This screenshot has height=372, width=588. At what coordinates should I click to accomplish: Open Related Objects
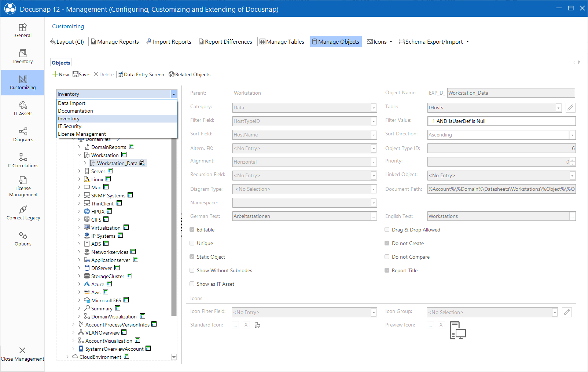click(190, 74)
